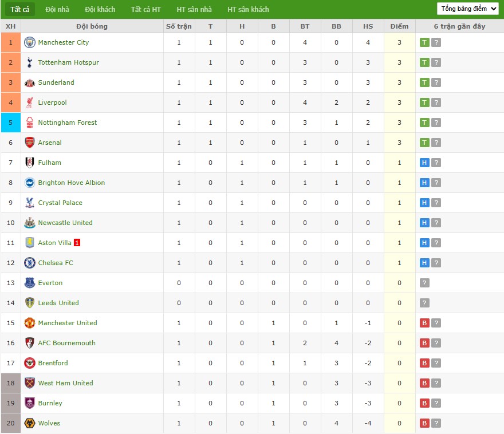This screenshot has width=504, height=434.
Task: Click the Manchester City club crest
Action: point(29,42)
